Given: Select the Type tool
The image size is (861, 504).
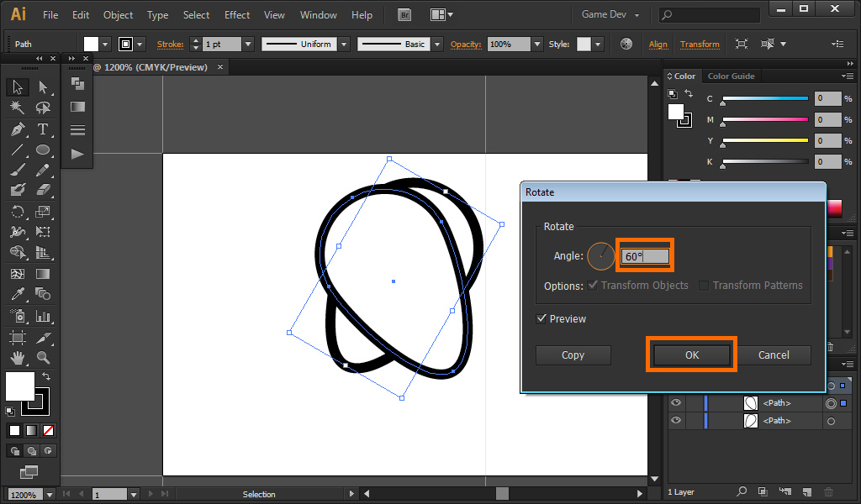Looking at the screenshot, I should (x=43, y=129).
